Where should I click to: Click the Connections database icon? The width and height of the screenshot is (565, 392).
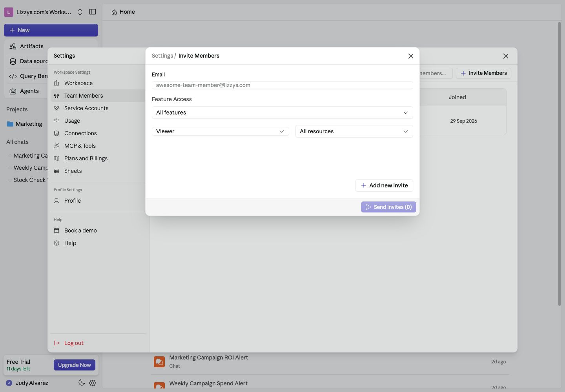(56, 133)
